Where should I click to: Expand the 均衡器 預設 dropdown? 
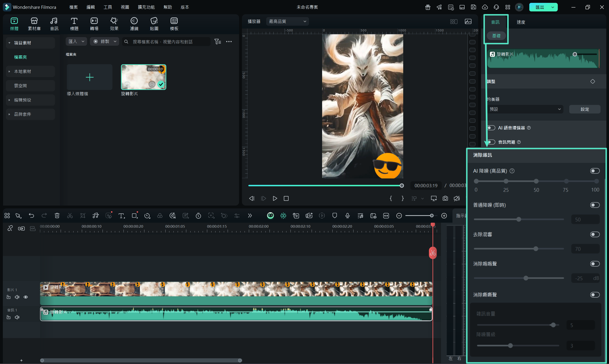point(525,109)
